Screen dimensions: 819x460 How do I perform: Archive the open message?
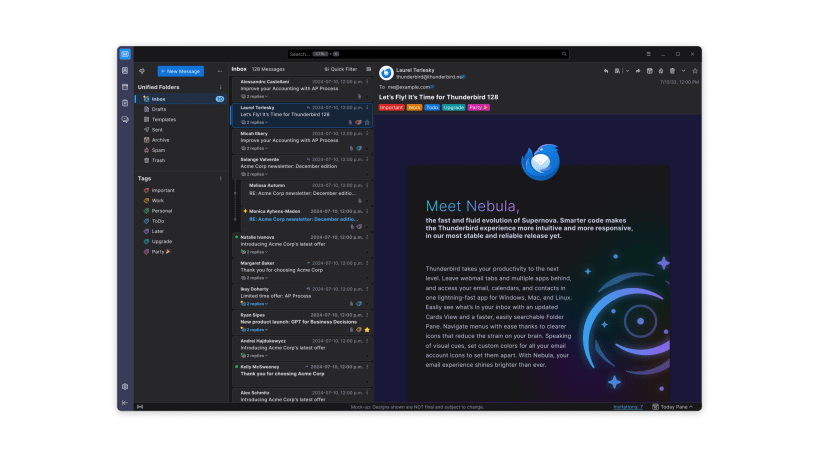[x=650, y=71]
